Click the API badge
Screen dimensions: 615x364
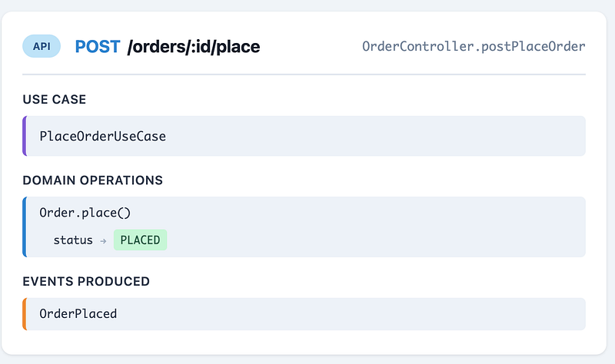pos(42,46)
